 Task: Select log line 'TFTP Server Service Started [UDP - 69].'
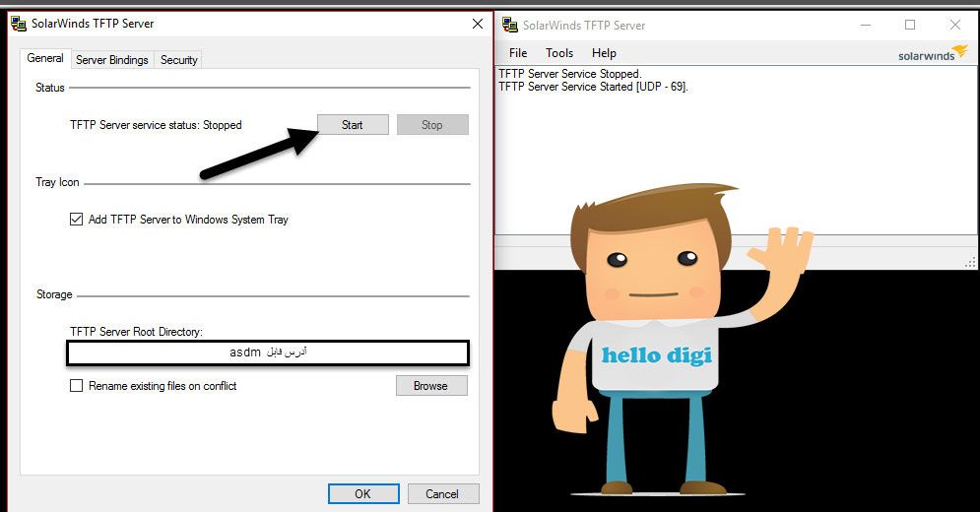(593, 87)
